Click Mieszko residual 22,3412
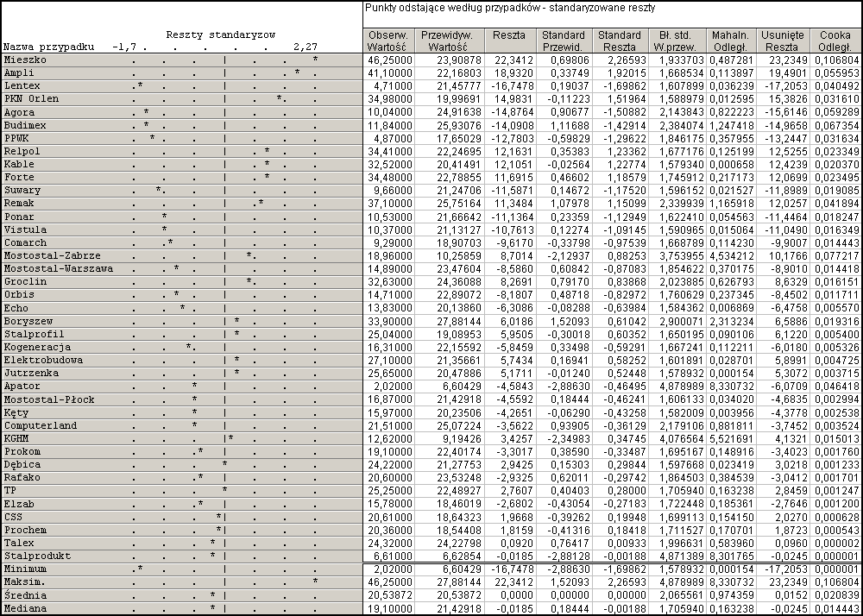Screen dimensions: 863x616 pyautogui.click(x=513, y=60)
